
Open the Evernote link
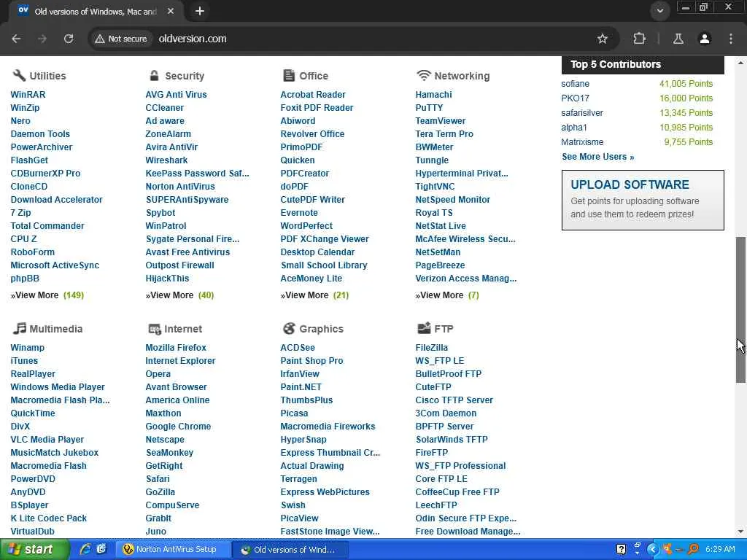[x=298, y=213]
